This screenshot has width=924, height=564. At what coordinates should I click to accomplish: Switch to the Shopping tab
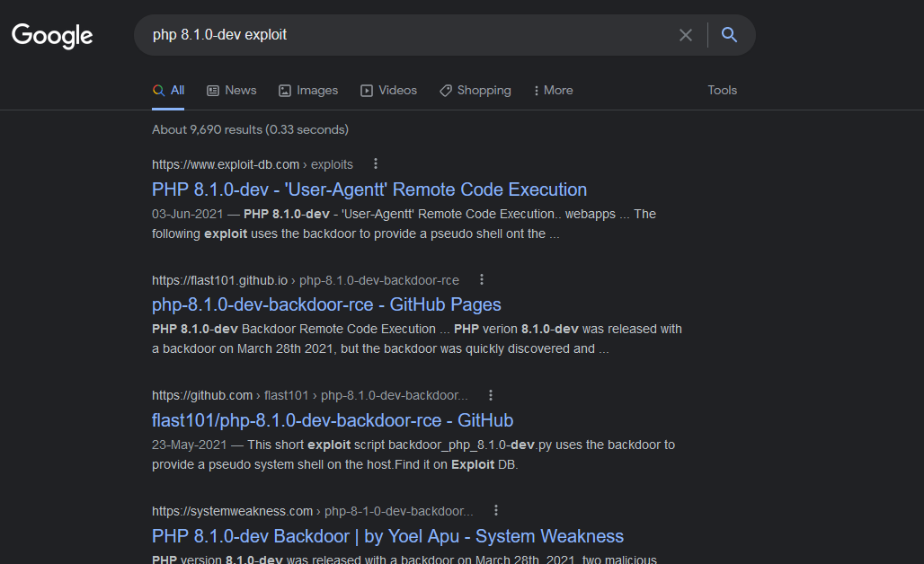(475, 90)
